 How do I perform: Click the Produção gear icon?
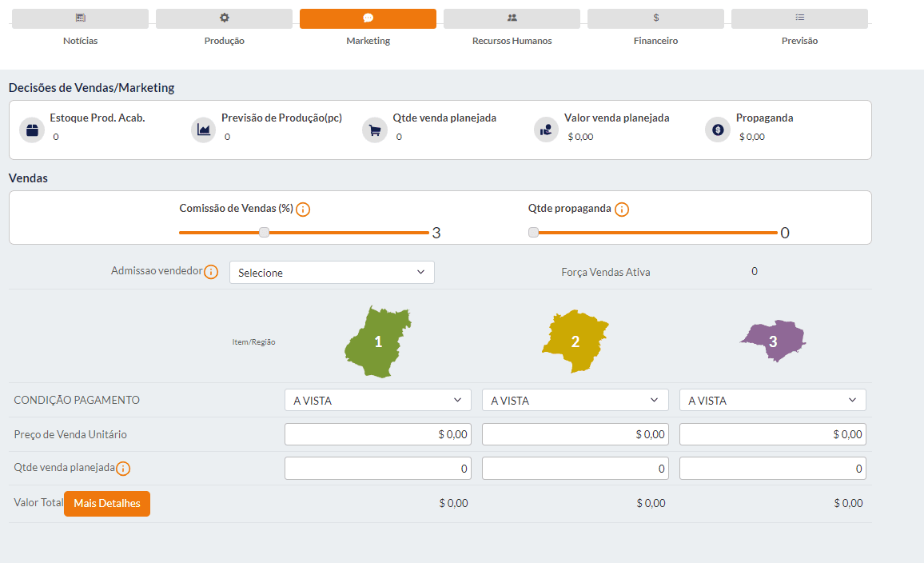(x=224, y=18)
